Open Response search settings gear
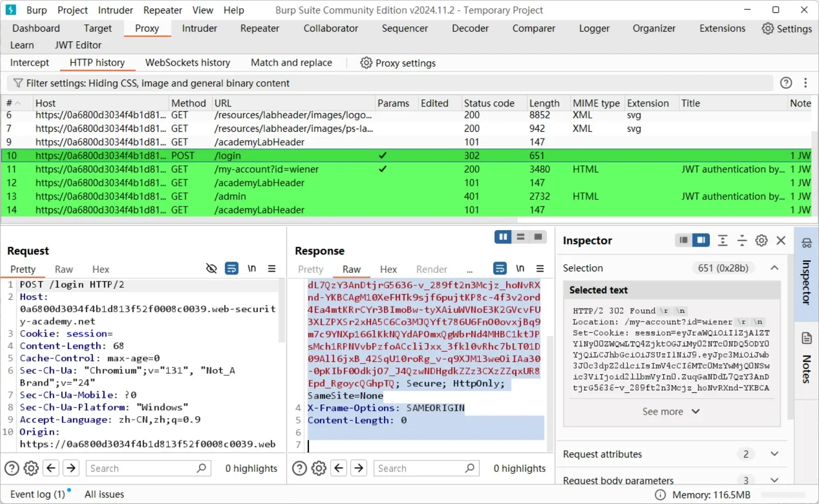This screenshot has height=504, width=819. click(x=319, y=468)
